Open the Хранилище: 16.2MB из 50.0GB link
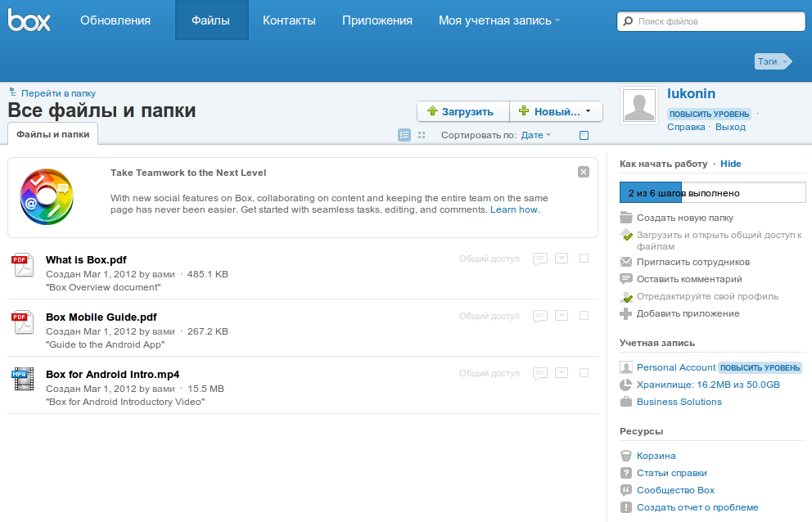812x522 pixels. (x=708, y=385)
